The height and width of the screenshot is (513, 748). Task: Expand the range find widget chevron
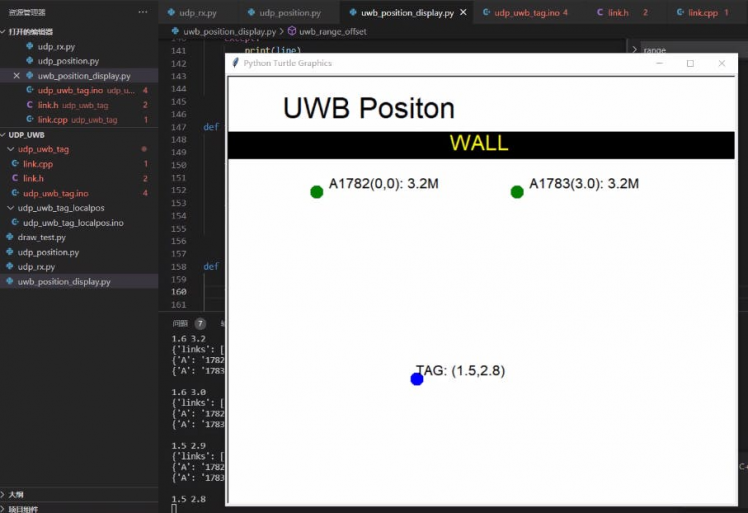(634, 50)
